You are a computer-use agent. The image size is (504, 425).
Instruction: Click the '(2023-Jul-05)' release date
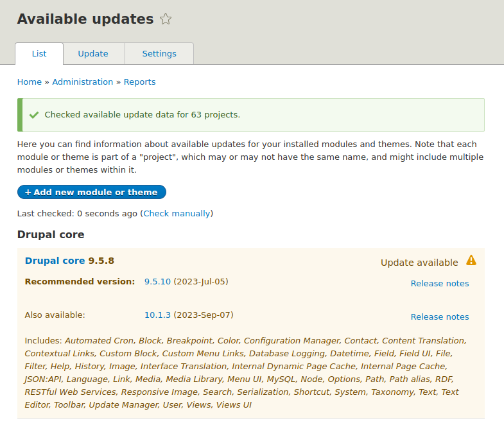tap(201, 282)
